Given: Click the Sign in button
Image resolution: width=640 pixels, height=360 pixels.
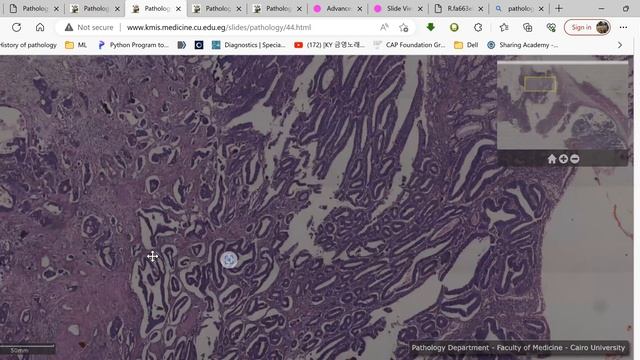Looking at the screenshot, I should click(x=587, y=27).
